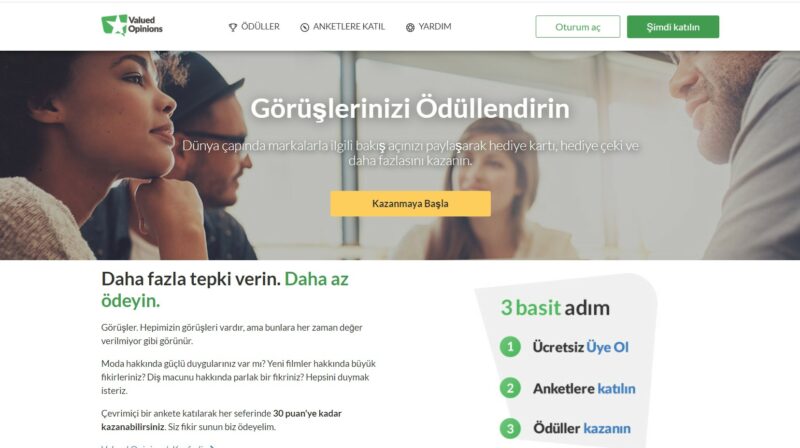Open the ANKETLERE KATIL menu item
This screenshot has height=448, width=800.
pyautogui.click(x=342, y=27)
